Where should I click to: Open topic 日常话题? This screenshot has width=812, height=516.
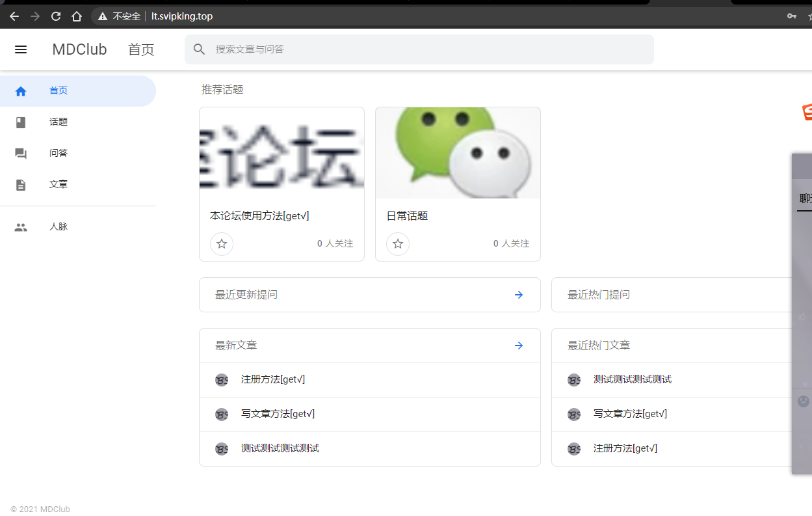click(x=407, y=216)
